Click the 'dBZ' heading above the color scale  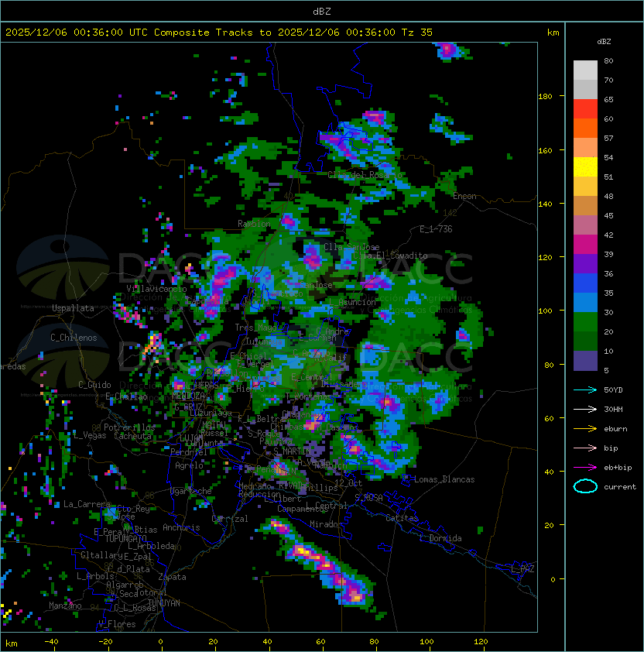point(604,42)
